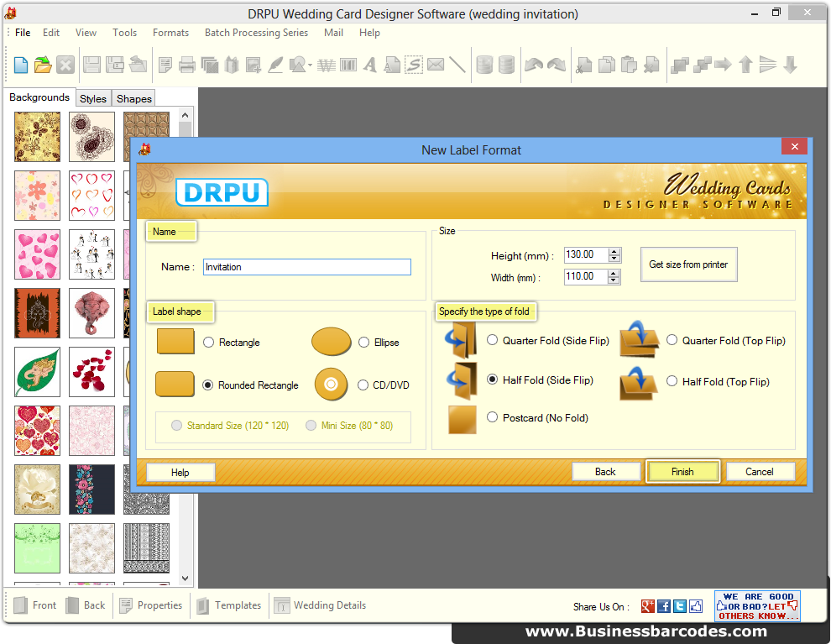
Task: Click the Finish button
Action: 682,472
